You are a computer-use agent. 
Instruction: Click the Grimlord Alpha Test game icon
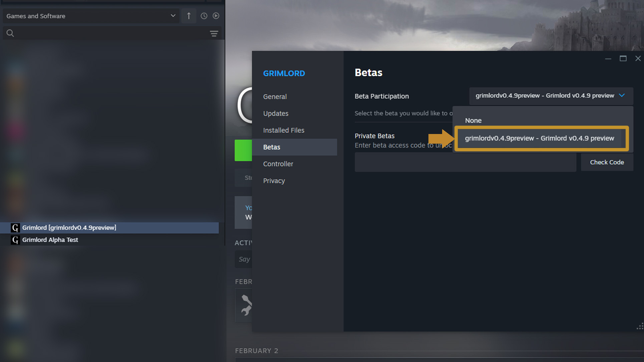[x=15, y=240]
